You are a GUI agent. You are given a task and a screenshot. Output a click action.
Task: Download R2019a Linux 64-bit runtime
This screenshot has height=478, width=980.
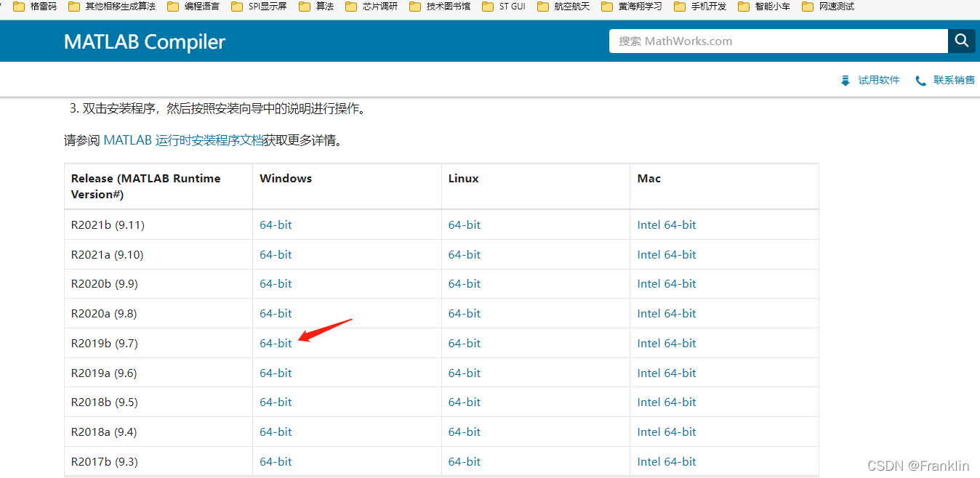click(x=465, y=373)
